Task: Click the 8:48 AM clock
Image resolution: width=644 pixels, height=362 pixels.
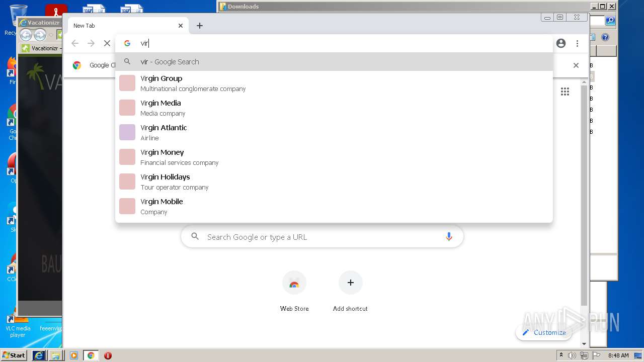Action: tap(618, 355)
